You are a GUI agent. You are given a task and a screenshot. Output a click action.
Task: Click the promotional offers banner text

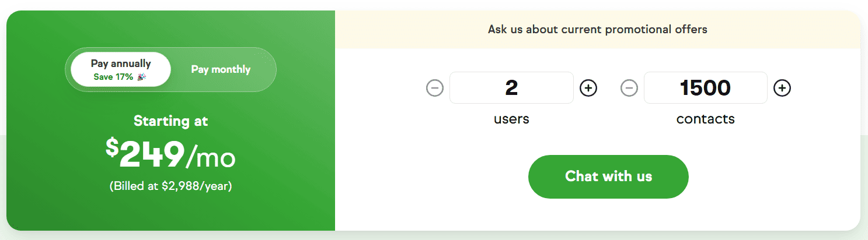[598, 29]
